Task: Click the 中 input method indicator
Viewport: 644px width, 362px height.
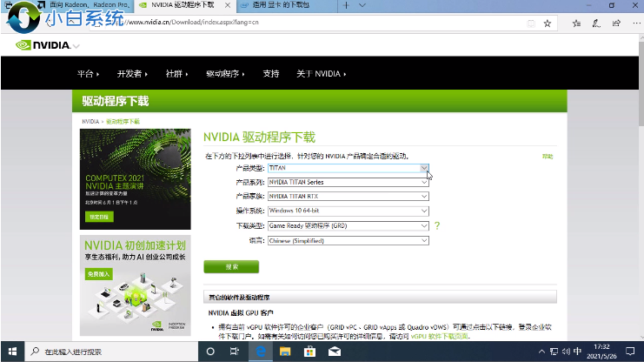Action: 577,352
